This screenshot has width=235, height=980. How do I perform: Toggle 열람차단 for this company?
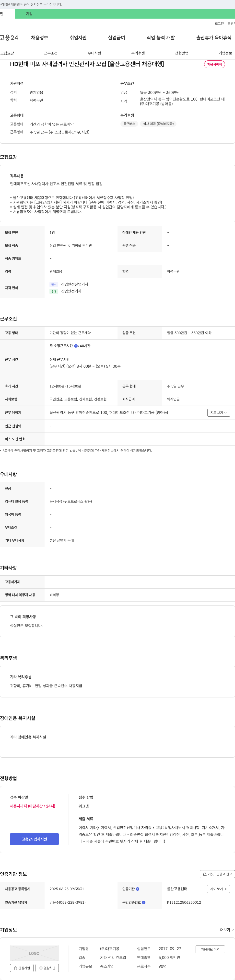[47, 968]
